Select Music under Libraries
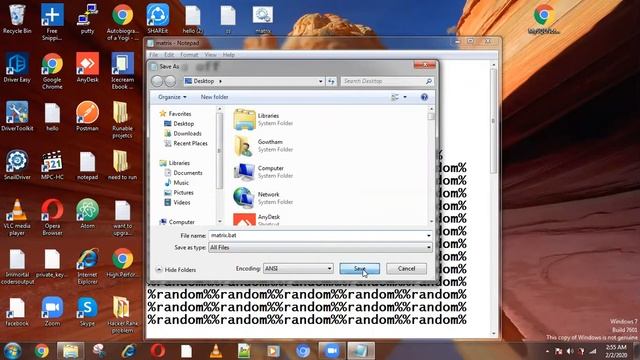Screen dimensions: 640x360 tap(177, 183)
